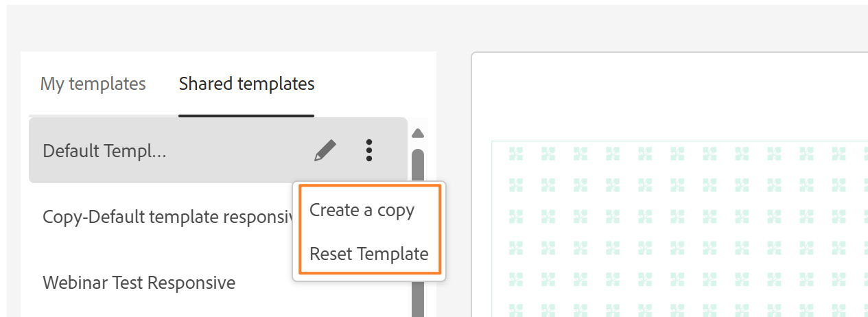Click the template list scroll-up arrow
Image resolution: width=868 pixels, height=317 pixels.
click(x=417, y=133)
